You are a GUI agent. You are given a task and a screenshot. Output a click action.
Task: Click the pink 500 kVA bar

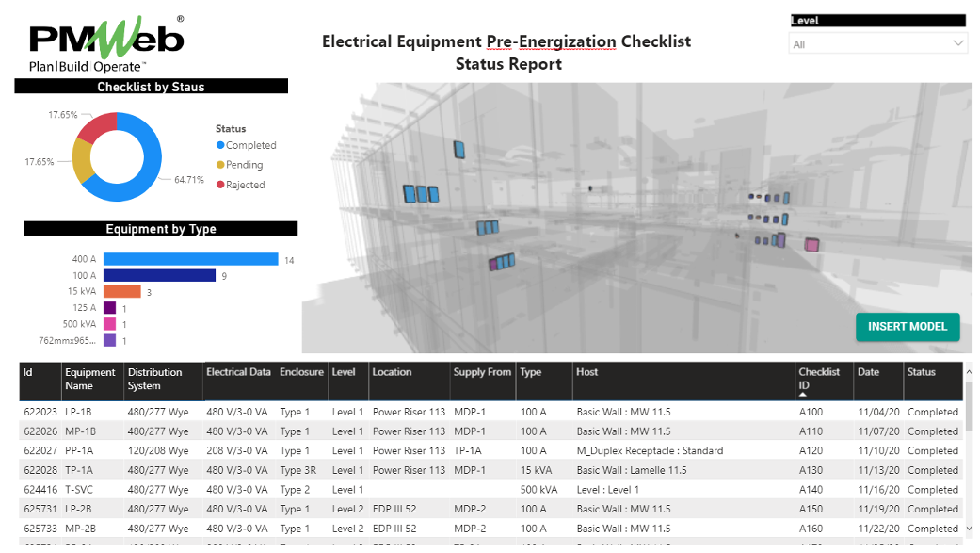(x=109, y=324)
